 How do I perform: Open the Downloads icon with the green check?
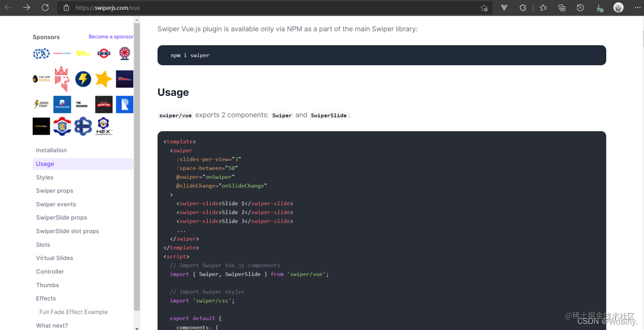pos(599,8)
